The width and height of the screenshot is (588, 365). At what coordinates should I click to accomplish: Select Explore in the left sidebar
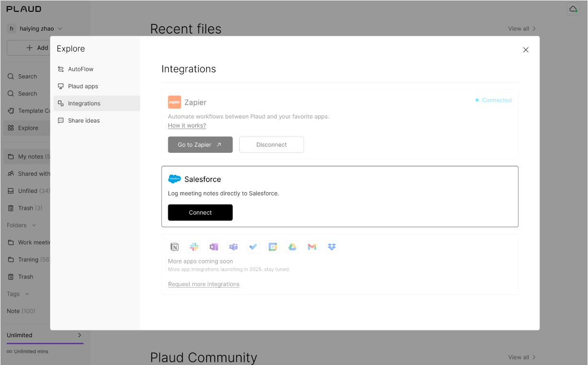pyautogui.click(x=27, y=128)
